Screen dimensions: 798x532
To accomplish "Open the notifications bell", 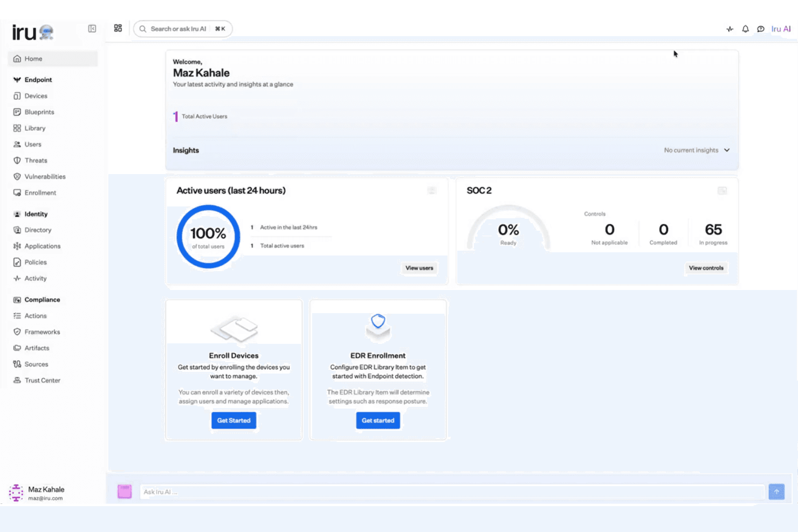I will [x=745, y=29].
